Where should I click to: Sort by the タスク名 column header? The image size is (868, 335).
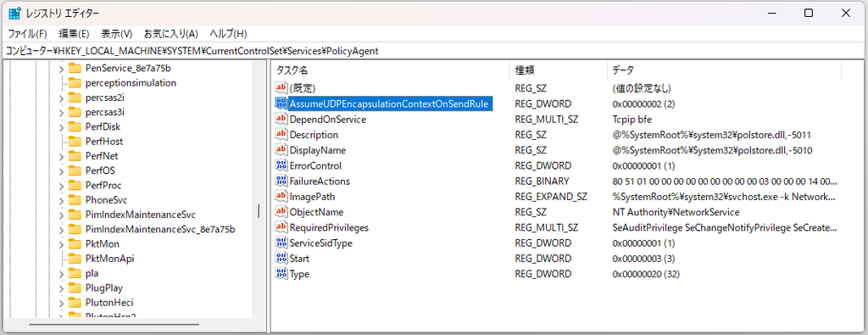click(391, 70)
